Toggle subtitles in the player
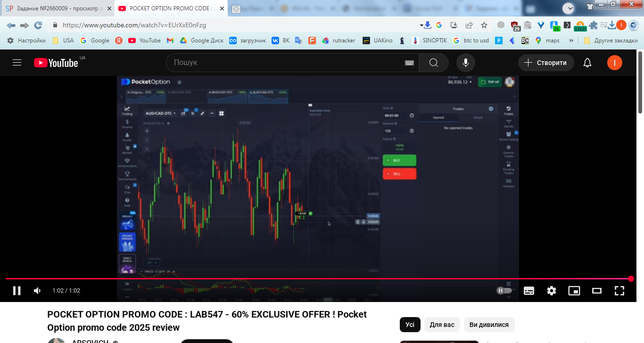Screen dimensions: 644x343 coord(529,291)
